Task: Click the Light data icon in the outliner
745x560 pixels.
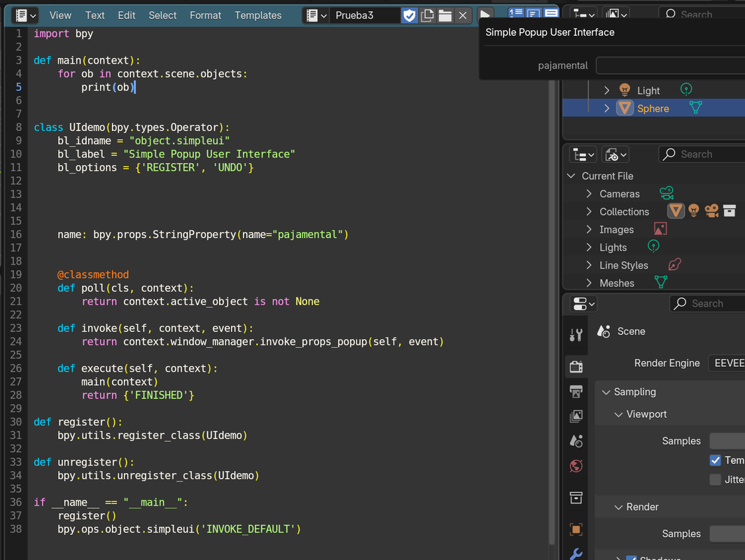Action: [x=686, y=90]
